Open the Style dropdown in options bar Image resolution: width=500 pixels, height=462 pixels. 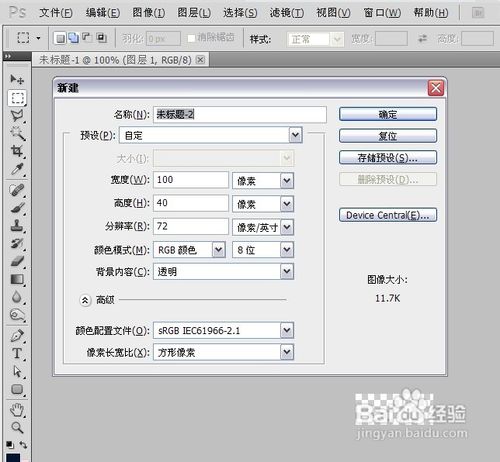pos(315,39)
